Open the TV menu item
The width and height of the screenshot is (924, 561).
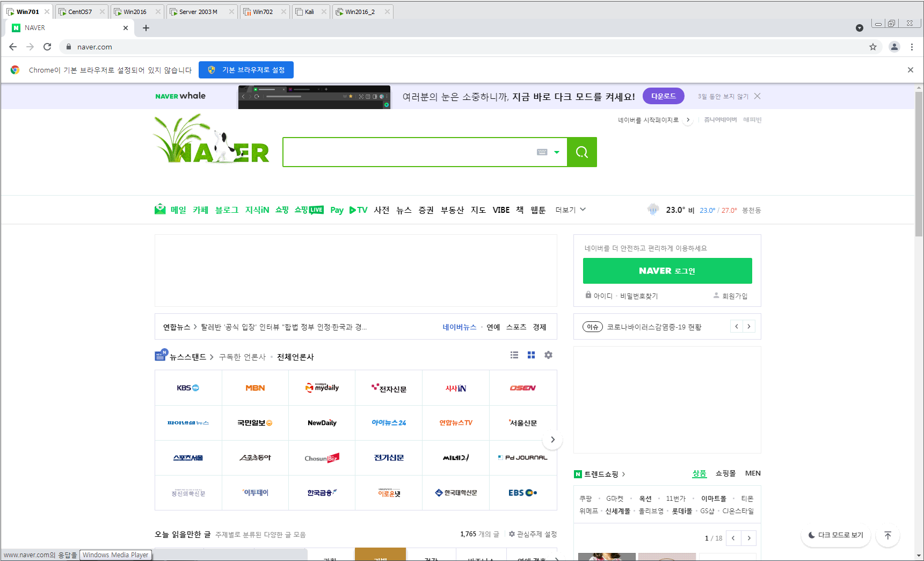click(358, 210)
